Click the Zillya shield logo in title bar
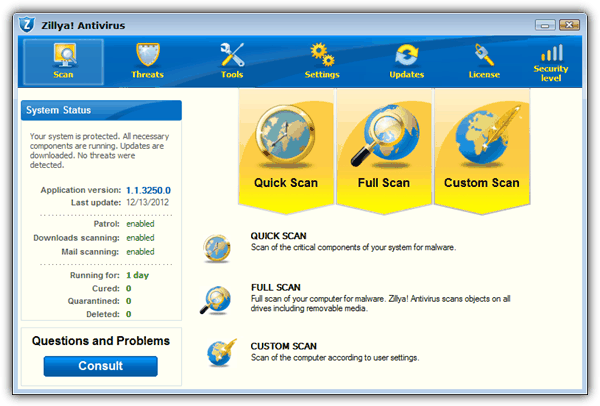Viewport: 600px width, 406px height. pyautogui.click(x=27, y=25)
